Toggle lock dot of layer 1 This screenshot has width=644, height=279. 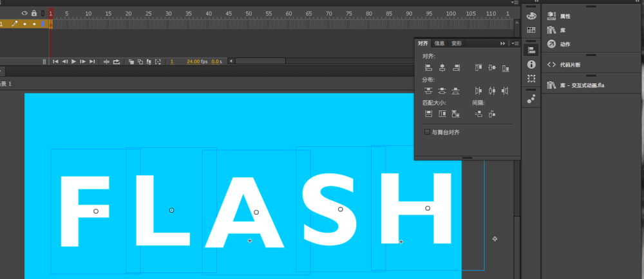click(34, 24)
